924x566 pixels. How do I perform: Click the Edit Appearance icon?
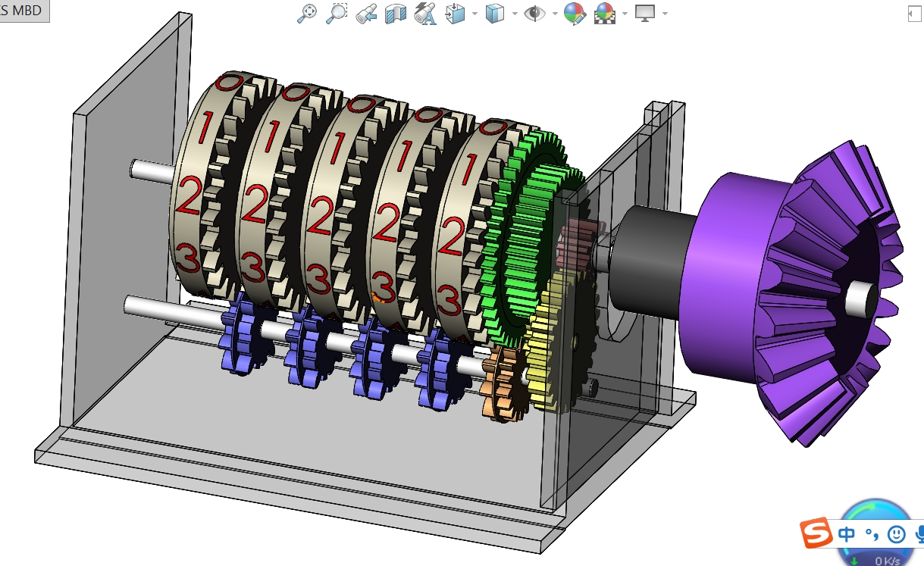(575, 13)
